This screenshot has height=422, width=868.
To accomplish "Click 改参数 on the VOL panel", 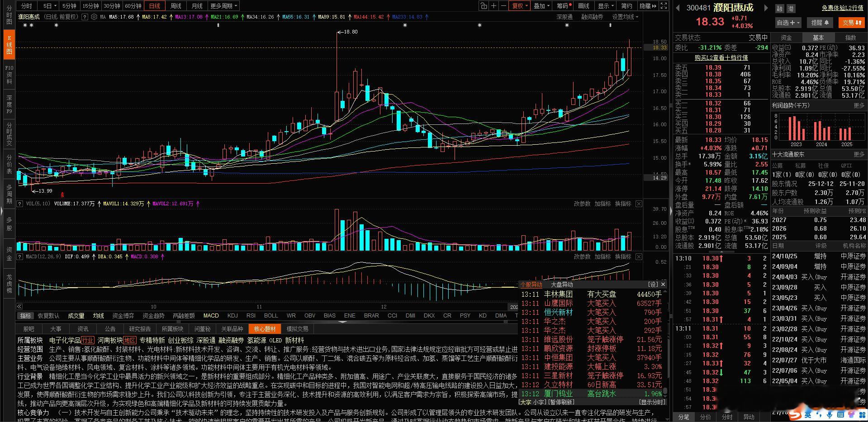I will click(582, 204).
